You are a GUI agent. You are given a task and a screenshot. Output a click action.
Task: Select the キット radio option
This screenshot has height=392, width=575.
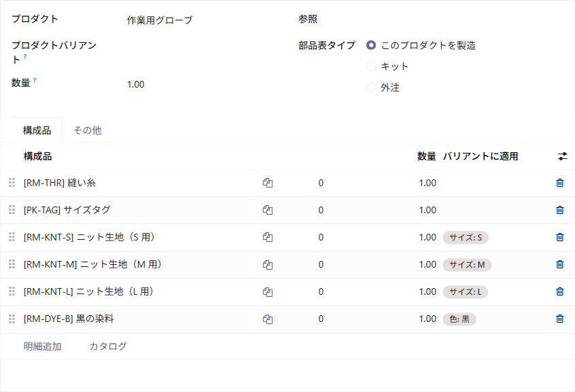pyautogui.click(x=371, y=66)
